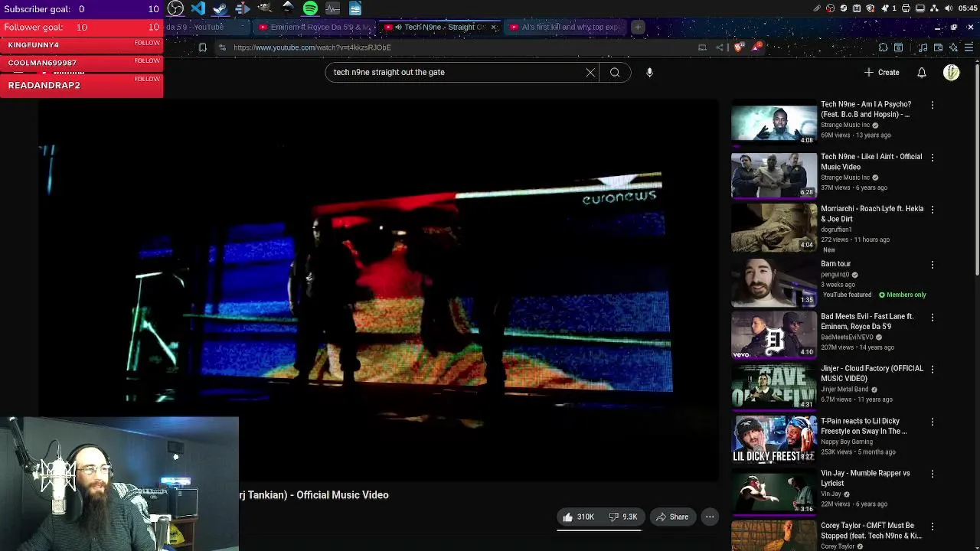Click the share icon in the address bar
This screenshot has height=551, width=980.
tap(720, 47)
